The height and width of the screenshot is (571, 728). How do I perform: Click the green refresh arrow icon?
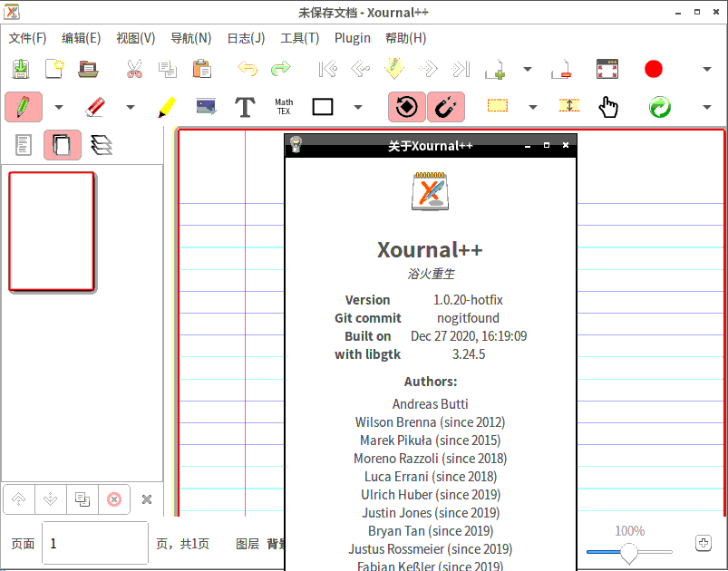[x=660, y=107]
